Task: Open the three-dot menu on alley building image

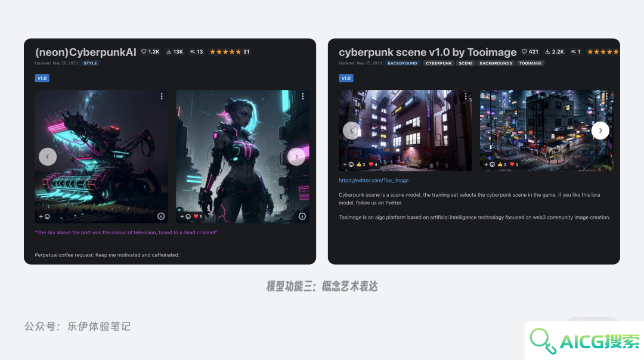Action: (465, 96)
